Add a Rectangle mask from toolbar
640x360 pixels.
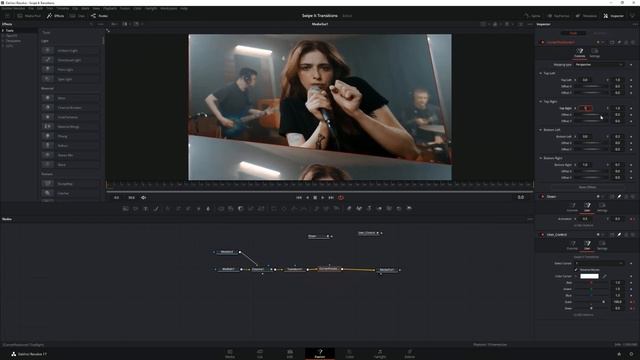click(x=274, y=209)
